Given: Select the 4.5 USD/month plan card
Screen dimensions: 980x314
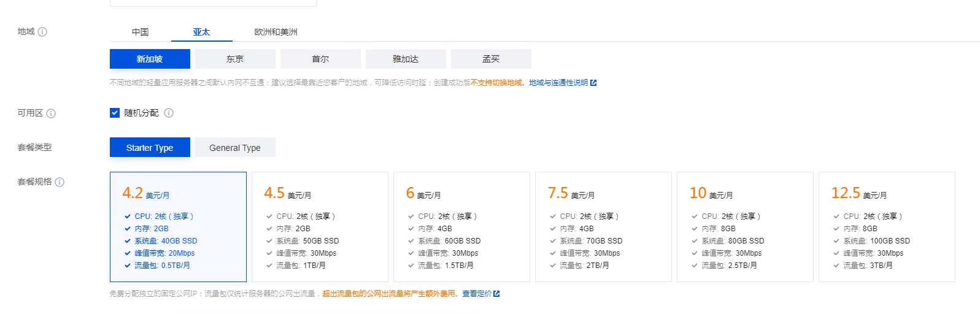Looking at the screenshot, I should [320, 227].
